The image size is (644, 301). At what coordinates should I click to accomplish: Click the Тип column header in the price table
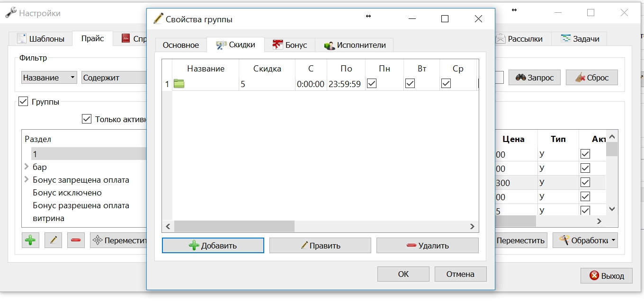[558, 139]
